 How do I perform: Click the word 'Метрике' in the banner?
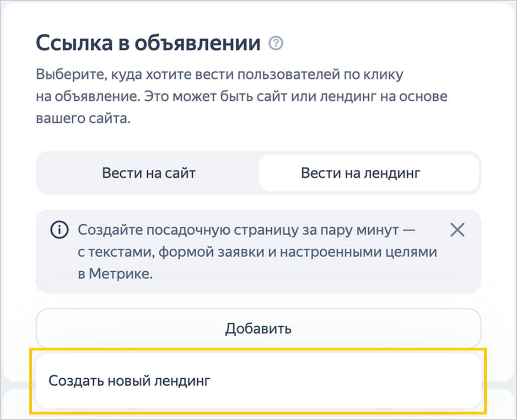[x=120, y=274]
